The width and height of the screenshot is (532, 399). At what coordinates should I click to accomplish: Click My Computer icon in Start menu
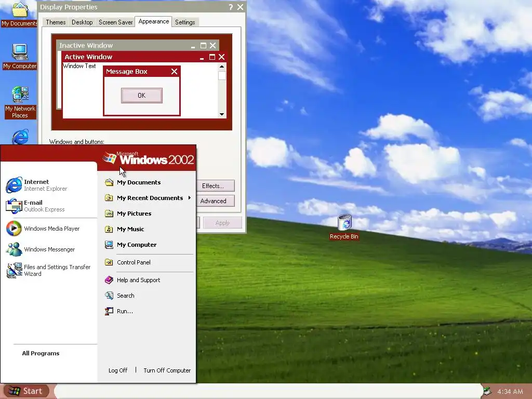(x=109, y=245)
